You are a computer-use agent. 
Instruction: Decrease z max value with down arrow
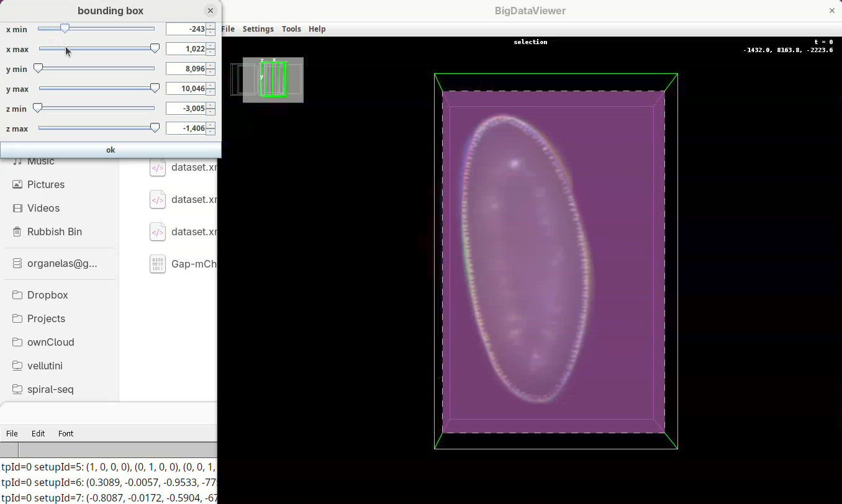coord(211,132)
